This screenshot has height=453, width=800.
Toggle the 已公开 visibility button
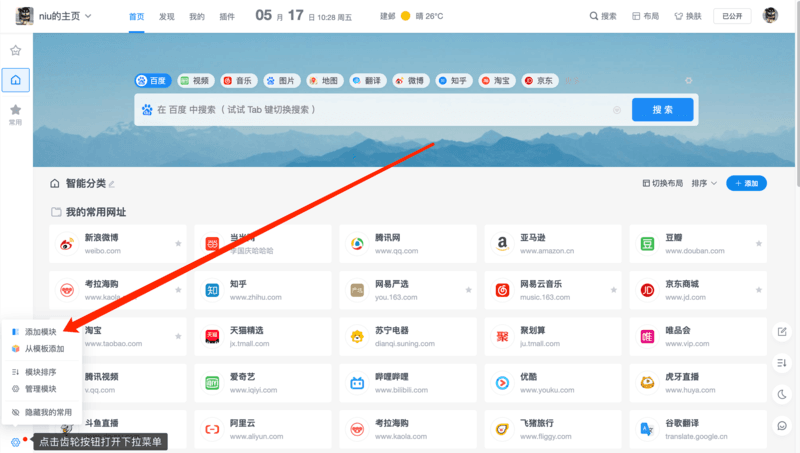(x=732, y=16)
